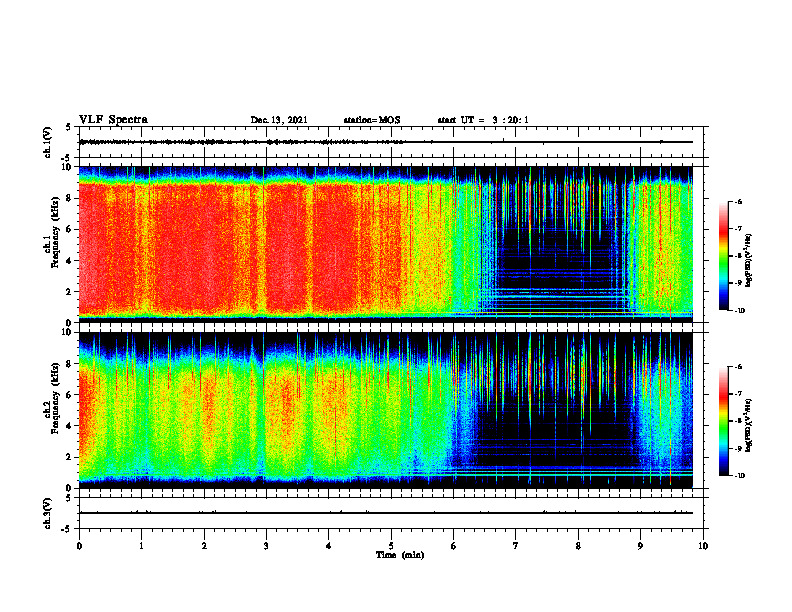Click the ch.2 spectrogram color scale bar
Screen dimensions: 792x612
click(723, 421)
